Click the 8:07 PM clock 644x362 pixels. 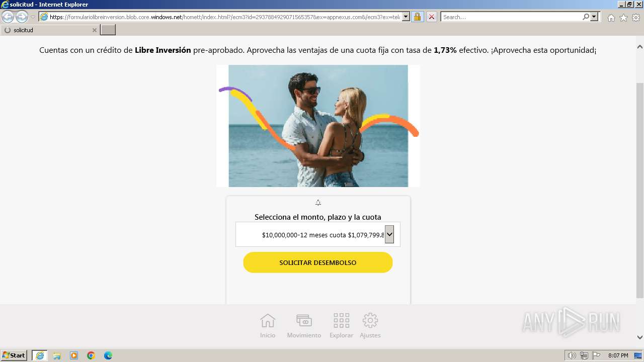618,355
